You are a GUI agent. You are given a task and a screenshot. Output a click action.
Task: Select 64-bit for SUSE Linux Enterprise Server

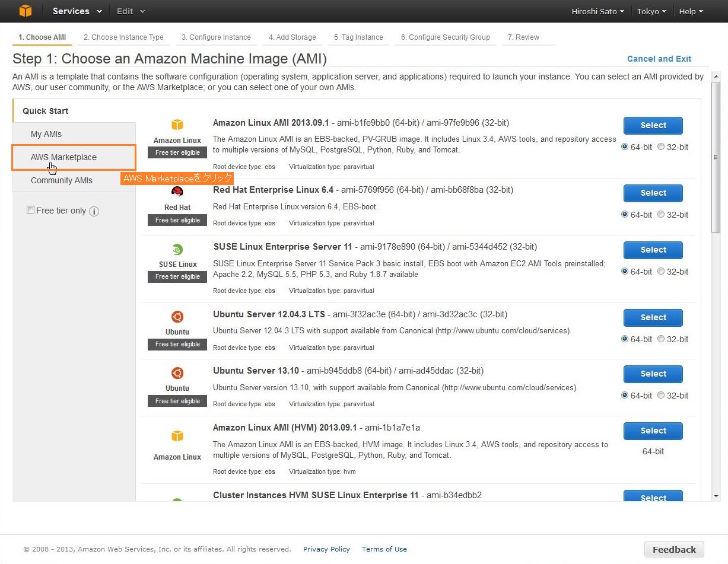pos(625,272)
